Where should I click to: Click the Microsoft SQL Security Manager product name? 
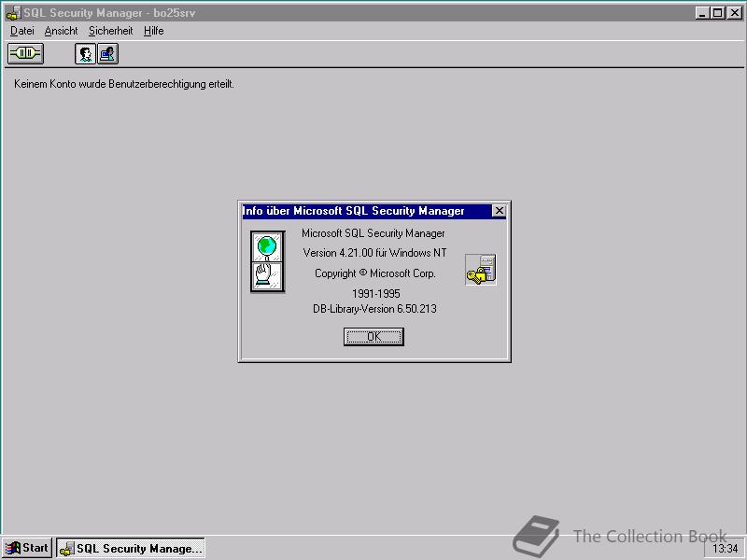pos(373,233)
